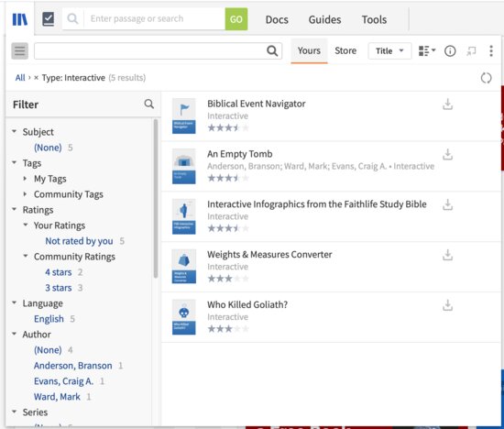Filter by author Ward, Mark
The image size is (504, 429).
point(57,397)
